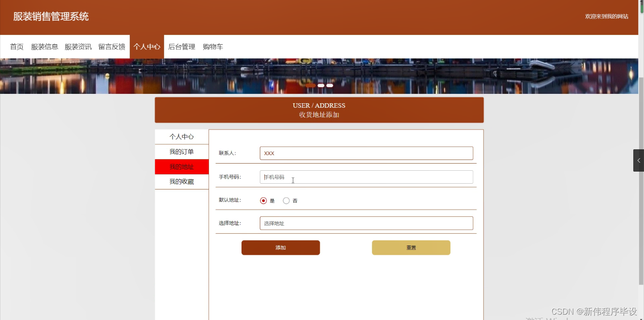This screenshot has height=320, width=644.
Task: Open the 服装资讯 news page
Action: click(x=78, y=46)
